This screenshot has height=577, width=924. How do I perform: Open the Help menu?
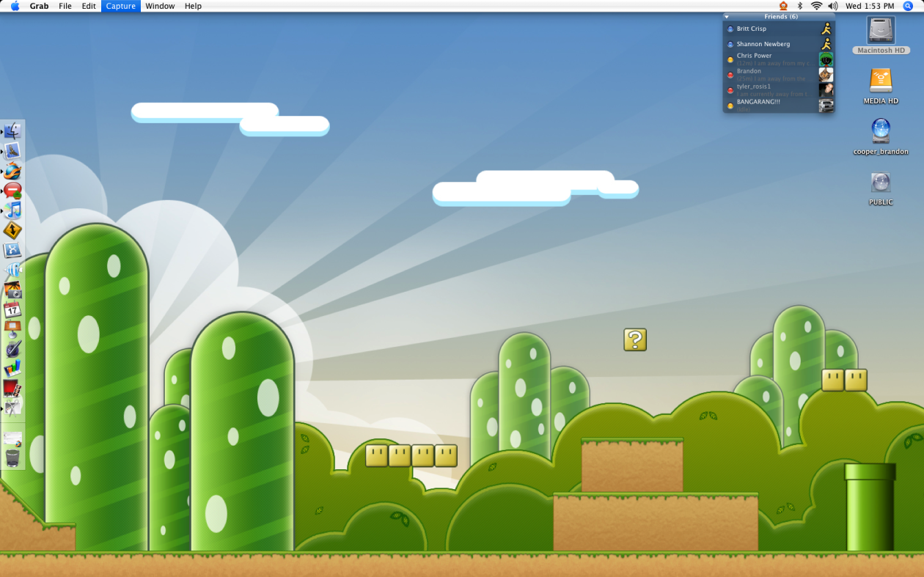point(193,6)
